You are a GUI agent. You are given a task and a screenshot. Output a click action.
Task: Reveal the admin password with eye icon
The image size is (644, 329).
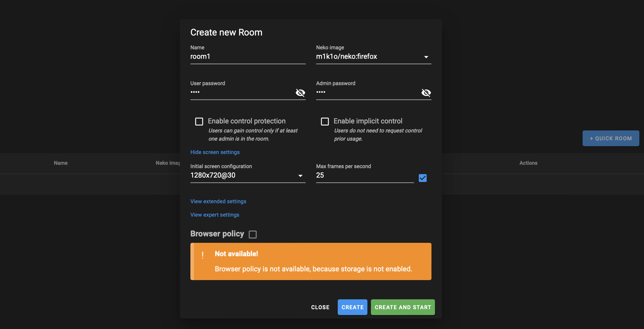(426, 93)
